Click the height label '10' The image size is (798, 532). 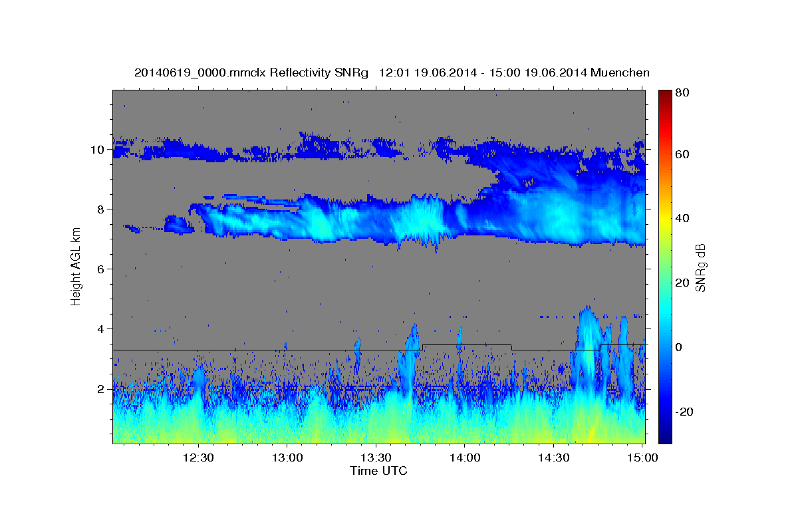tap(97, 150)
